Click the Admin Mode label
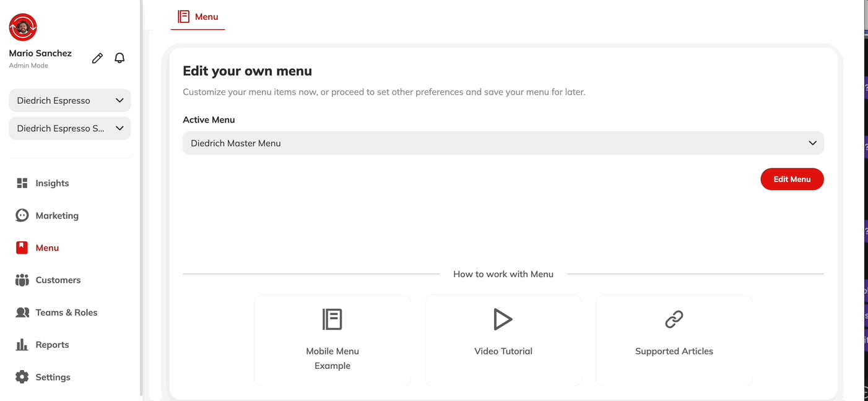868x401 pixels. tap(28, 66)
